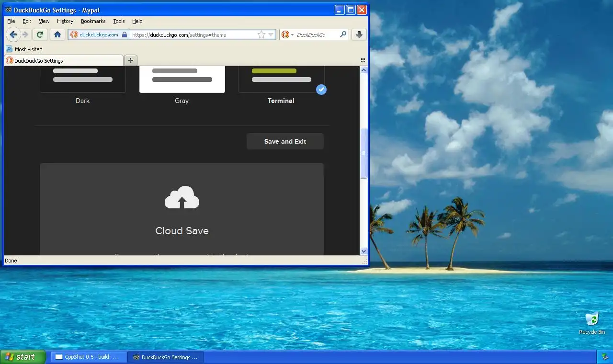Click the Gray theme label
The height and width of the screenshot is (364, 613).
tap(182, 101)
